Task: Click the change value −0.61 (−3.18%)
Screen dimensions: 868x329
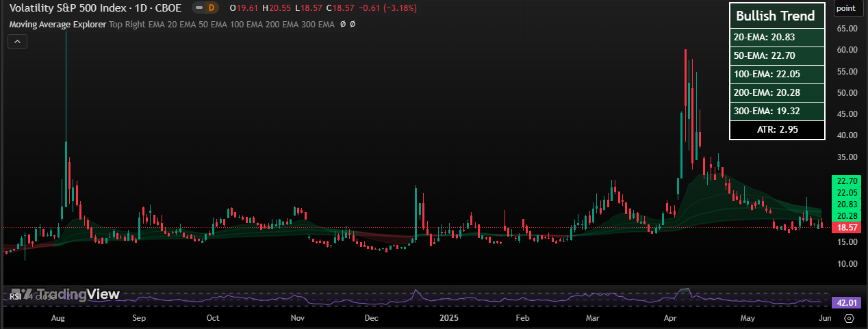Action: [x=386, y=8]
